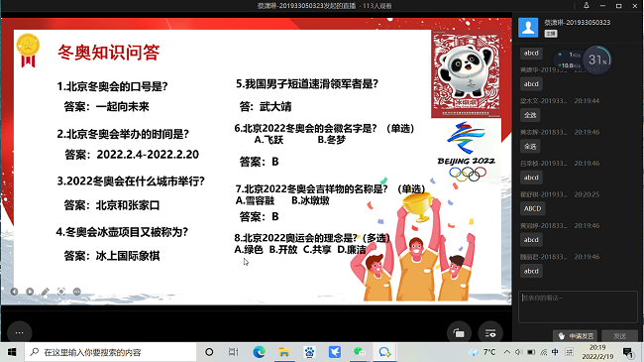Open the taskbar volume control
This screenshot has width=644, height=362.
tap(519, 352)
